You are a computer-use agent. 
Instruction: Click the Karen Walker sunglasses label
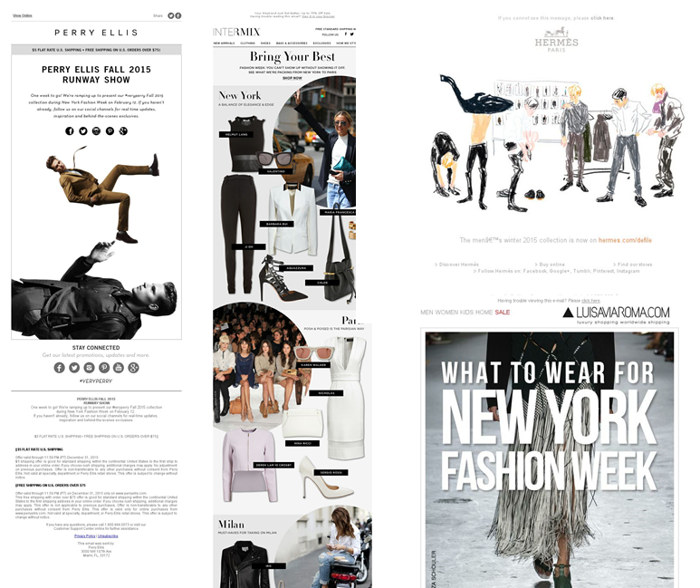(313, 365)
